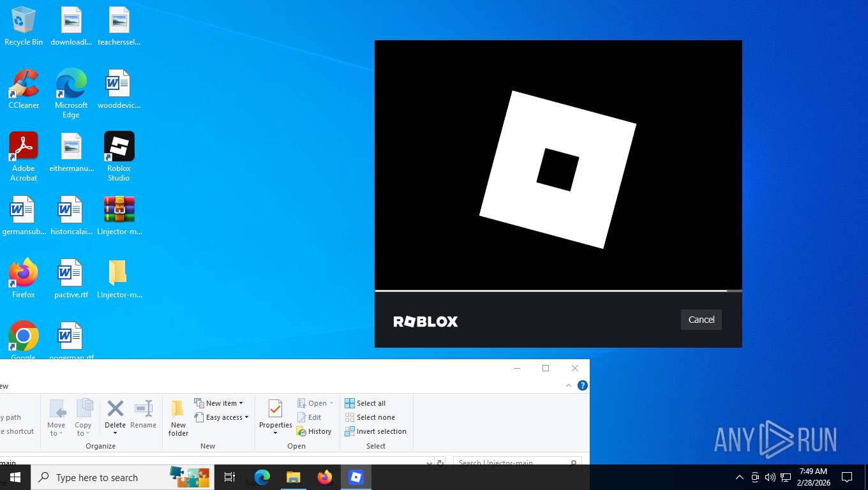This screenshot has width=868, height=490.
Task: Expand the Open dropdown arrow in ribbon
Action: pos(331,403)
